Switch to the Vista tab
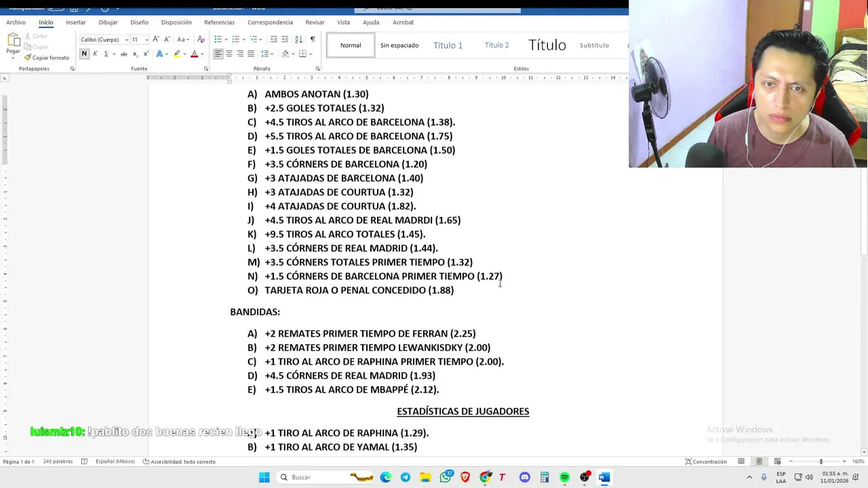The width and height of the screenshot is (868, 488). (x=344, y=22)
